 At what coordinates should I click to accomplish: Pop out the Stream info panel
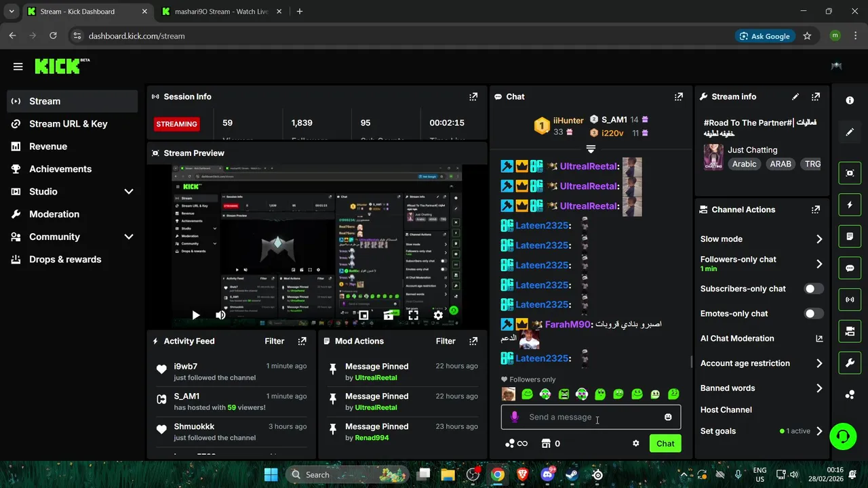click(816, 97)
